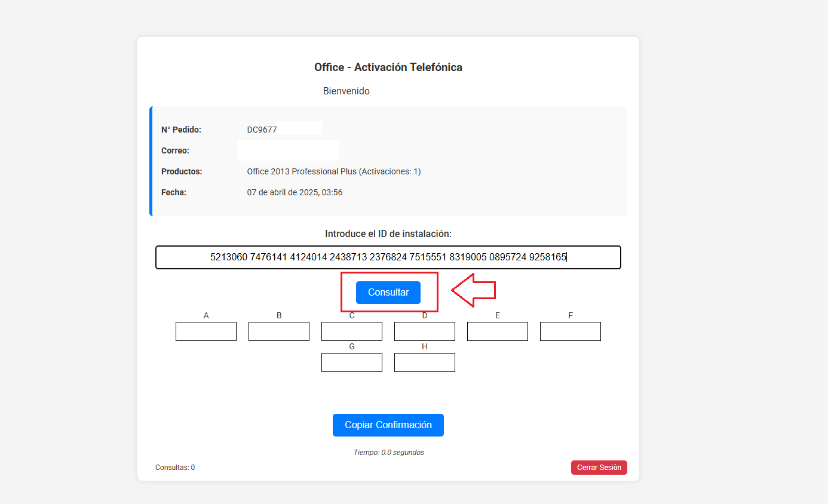Image resolution: width=828 pixels, height=504 pixels.
Task: Select confirmation box B
Action: click(x=279, y=331)
